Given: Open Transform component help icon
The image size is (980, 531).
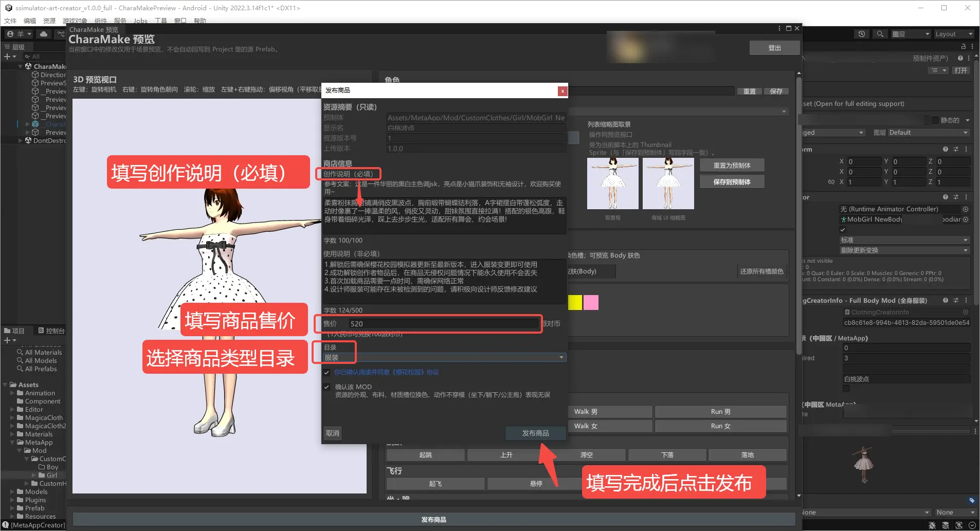Looking at the screenshot, I should coord(945,149).
